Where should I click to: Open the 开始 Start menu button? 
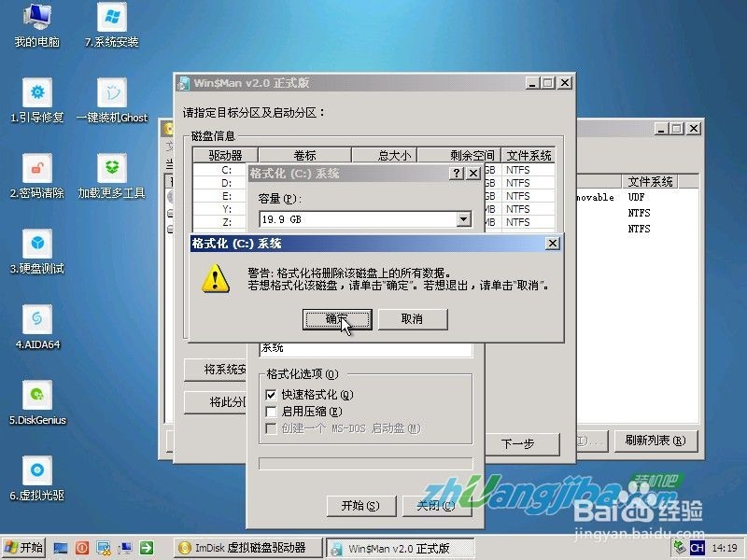24,548
